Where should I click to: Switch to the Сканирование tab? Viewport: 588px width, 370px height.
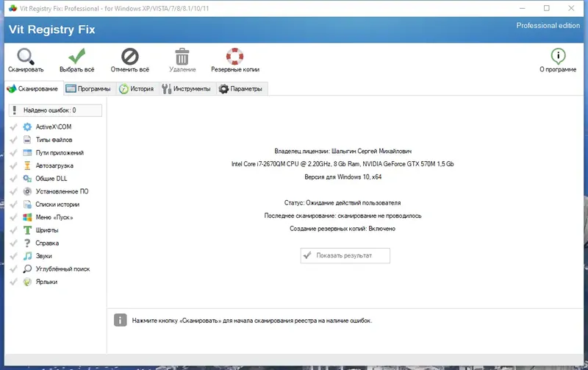32,88
